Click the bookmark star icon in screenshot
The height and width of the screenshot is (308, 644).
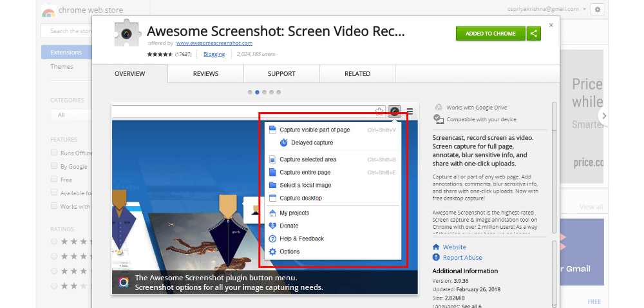pos(379,111)
